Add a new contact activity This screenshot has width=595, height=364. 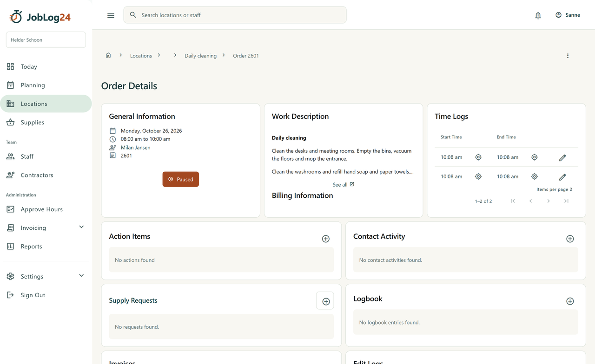tap(570, 239)
